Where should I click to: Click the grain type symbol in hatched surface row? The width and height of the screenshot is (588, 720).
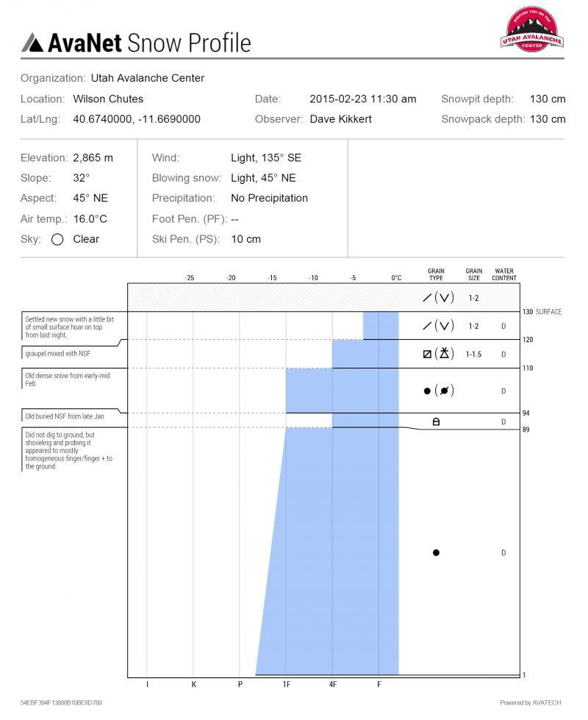[436, 297]
